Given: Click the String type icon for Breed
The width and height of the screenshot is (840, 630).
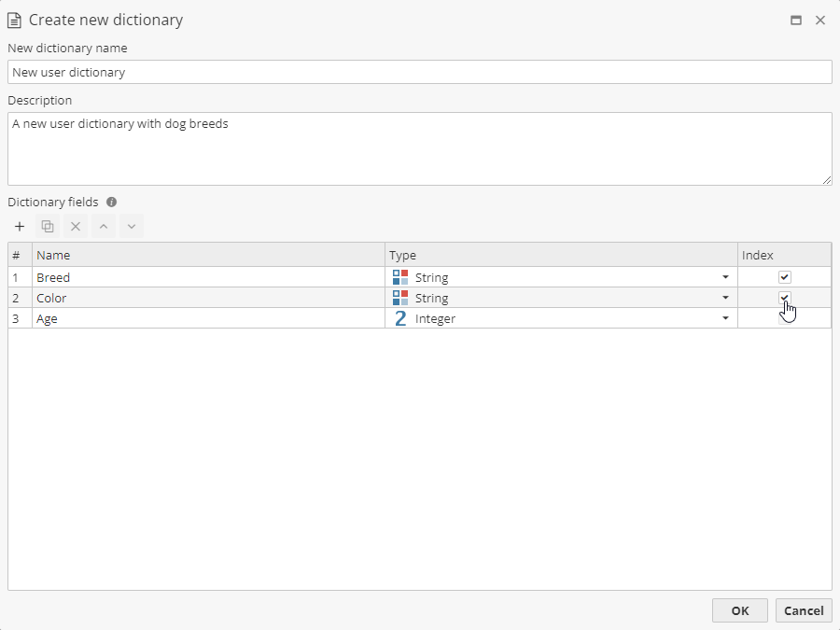Looking at the screenshot, I should click(400, 276).
